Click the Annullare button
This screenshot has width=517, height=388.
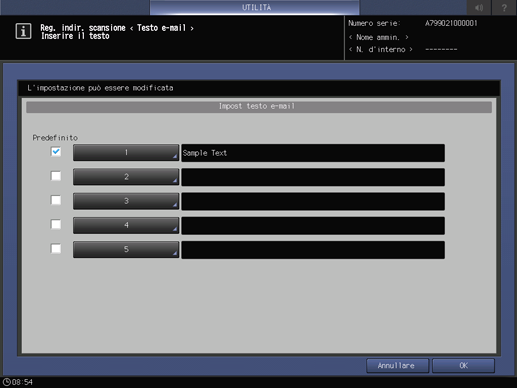(397, 366)
